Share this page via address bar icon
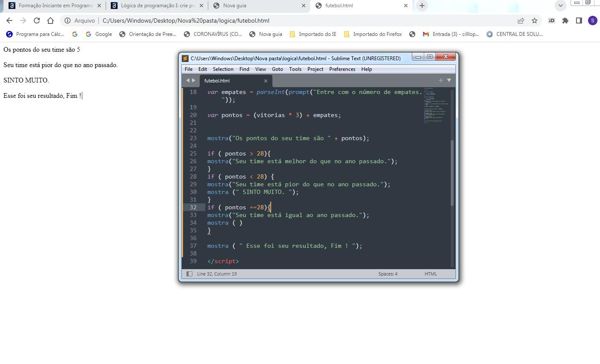The width and height of the screenshot is (600, 364). pyautogui.click(x=521, y=21)
